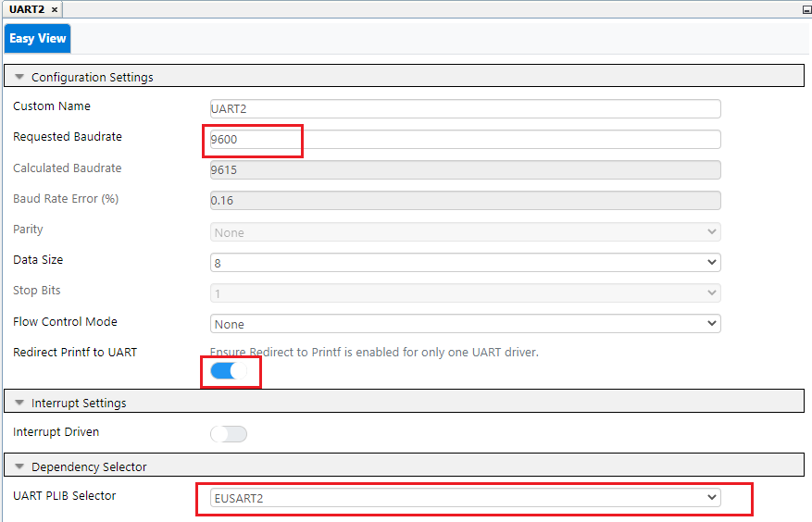Click the Baud Rate Error field
812x522 pixels.
tap(465, 201)
